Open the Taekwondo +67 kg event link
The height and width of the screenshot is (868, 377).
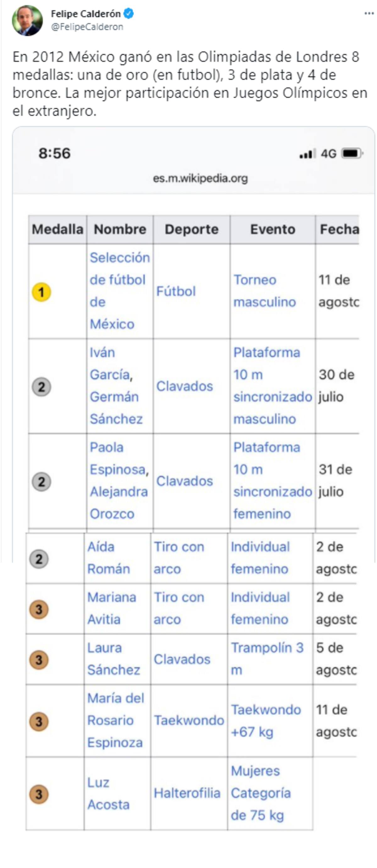[266, 721]
